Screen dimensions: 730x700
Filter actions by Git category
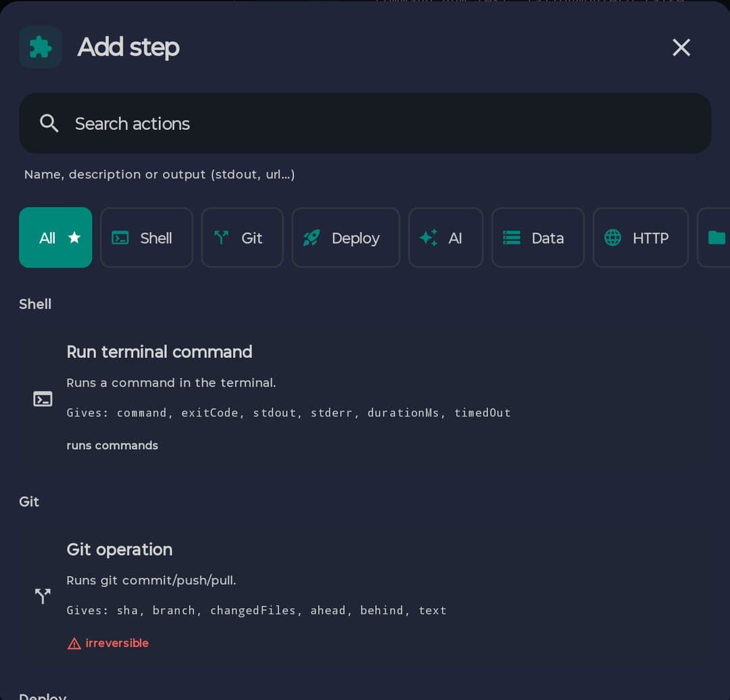[242, 237]
